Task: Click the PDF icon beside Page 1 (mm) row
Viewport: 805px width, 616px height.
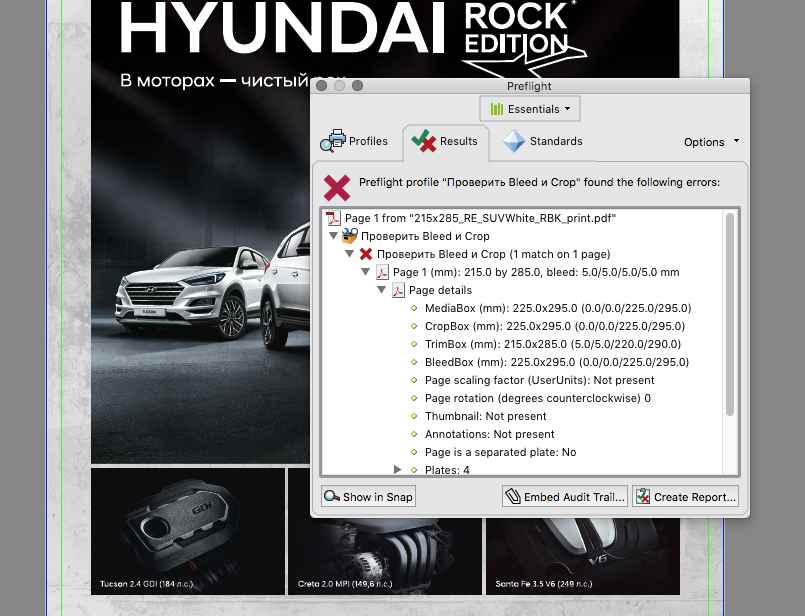Action: click(x=382, y=272)
